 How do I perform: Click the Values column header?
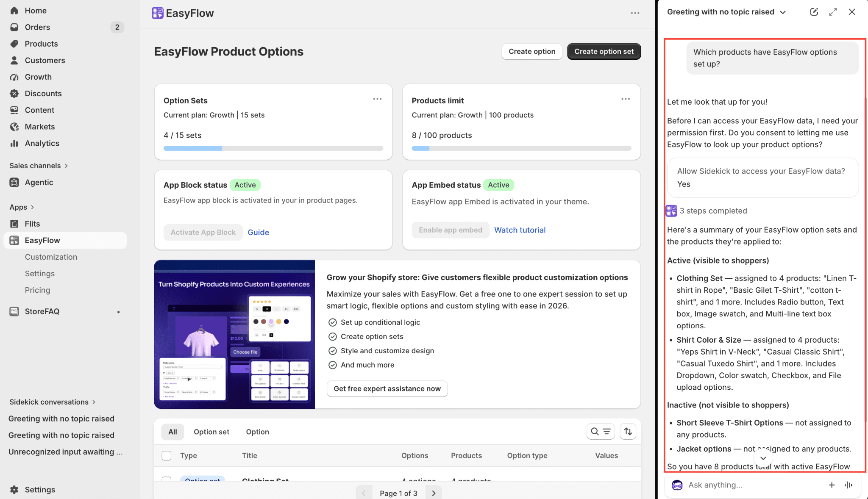click(x=606, y=455)
